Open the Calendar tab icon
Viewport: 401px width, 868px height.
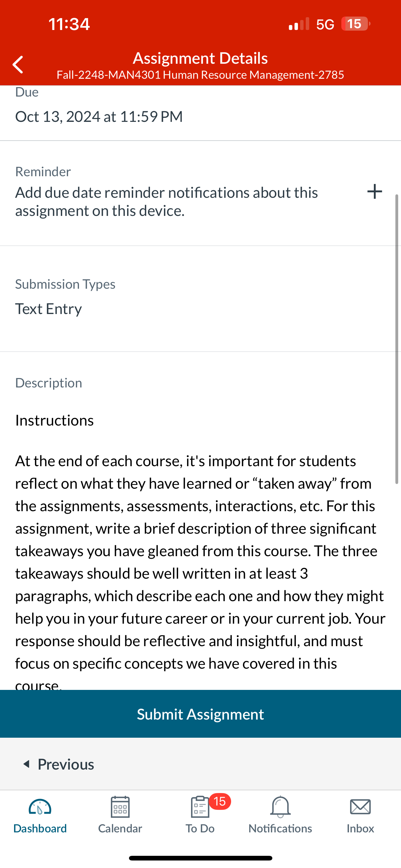pos(120,807)
